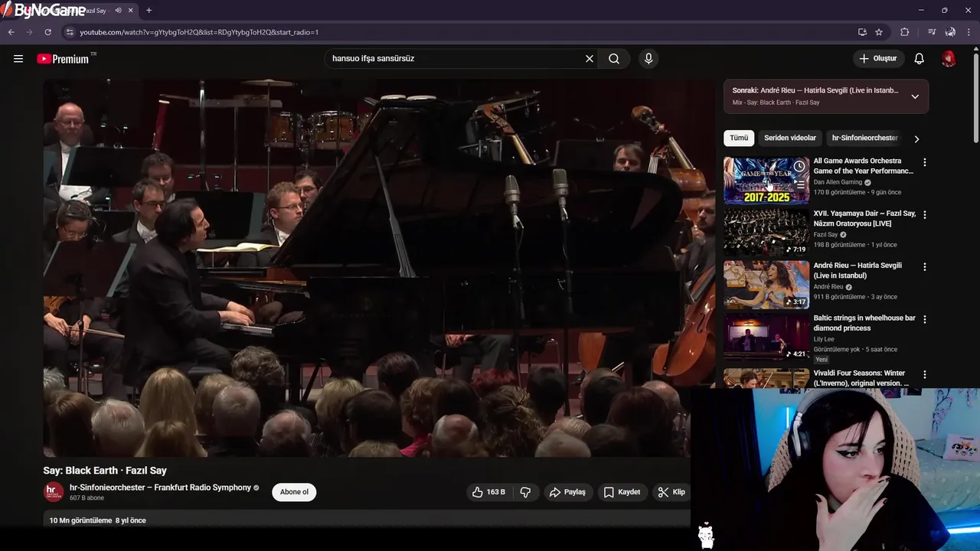Open the browser extensions puzzle icon

coord(905,32)
